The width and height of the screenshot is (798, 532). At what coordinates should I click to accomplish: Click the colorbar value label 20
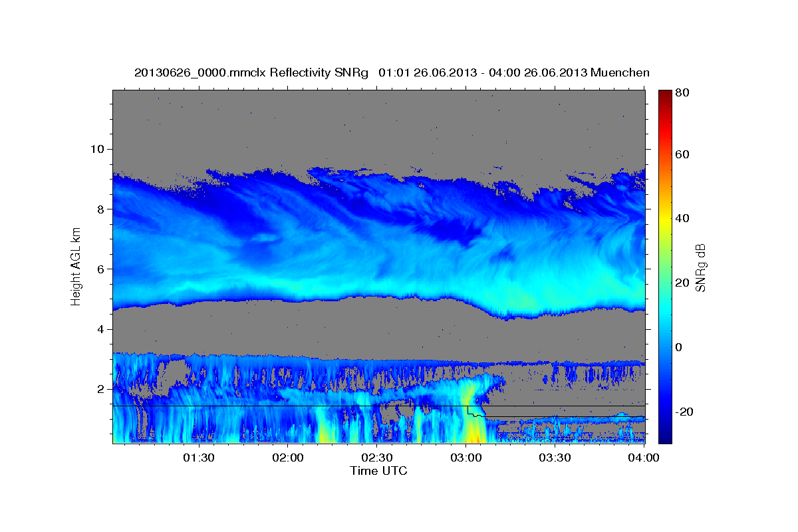click(684, 283)
